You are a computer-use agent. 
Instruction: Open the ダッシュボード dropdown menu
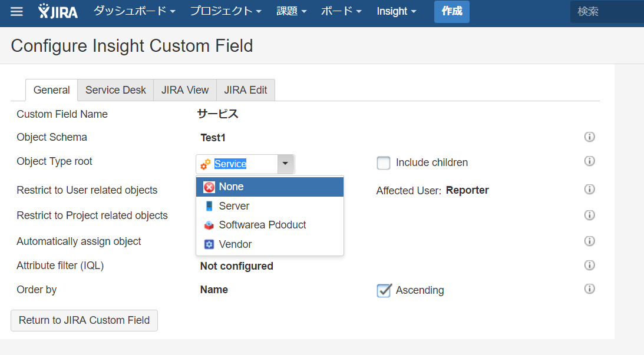coord(134,11)
